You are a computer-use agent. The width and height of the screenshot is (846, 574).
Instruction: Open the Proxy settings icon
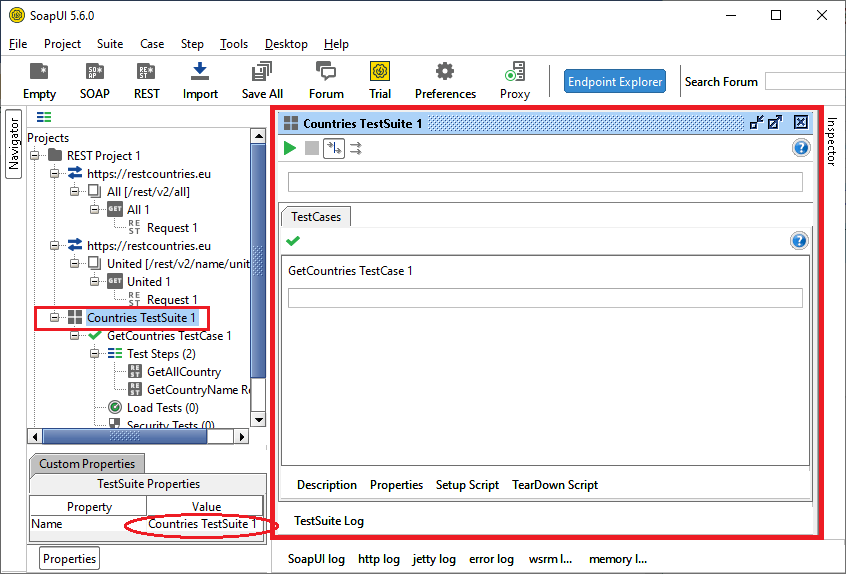point(515,81)
